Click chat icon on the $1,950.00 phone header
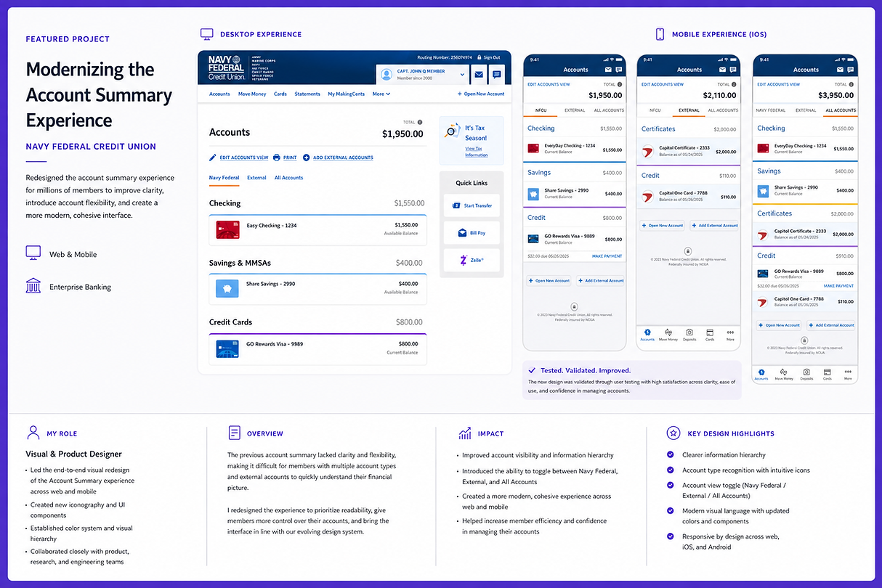882x588 pixels. point(619,70)
